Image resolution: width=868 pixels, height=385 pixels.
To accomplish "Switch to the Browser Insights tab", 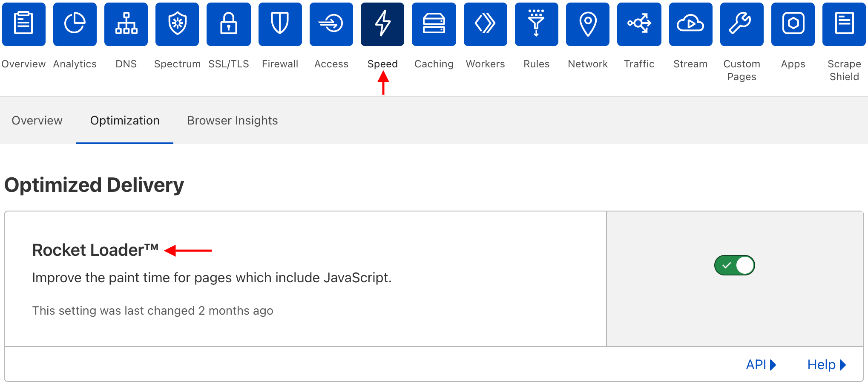I will pos(232,121).
